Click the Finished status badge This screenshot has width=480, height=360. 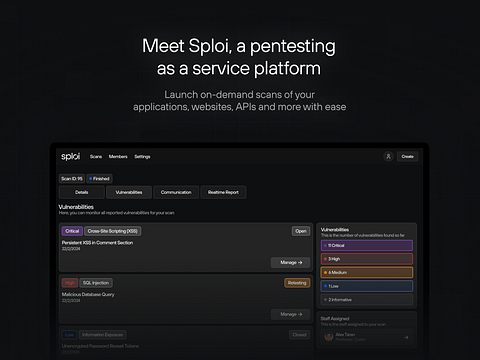point(99,179)
